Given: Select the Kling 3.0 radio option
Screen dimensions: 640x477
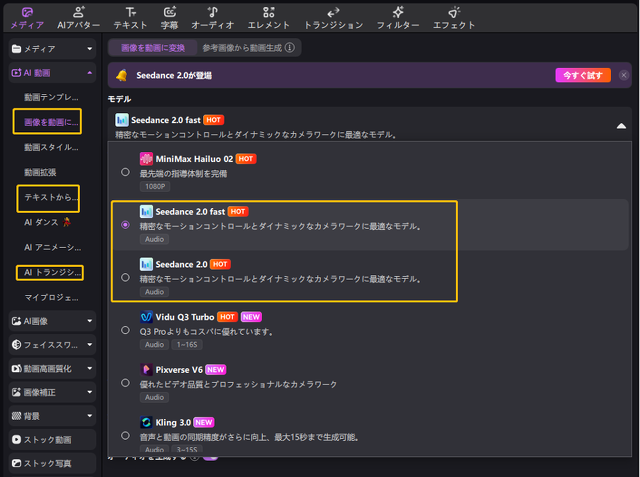Looking at the screenshot, I should tap(125, 435).
